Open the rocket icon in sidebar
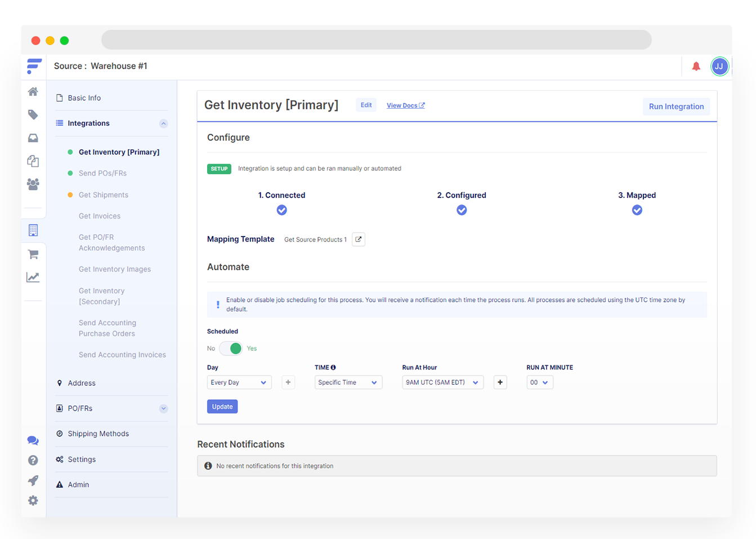The height and width of the screenshot is (539, 756). (33, 480)
